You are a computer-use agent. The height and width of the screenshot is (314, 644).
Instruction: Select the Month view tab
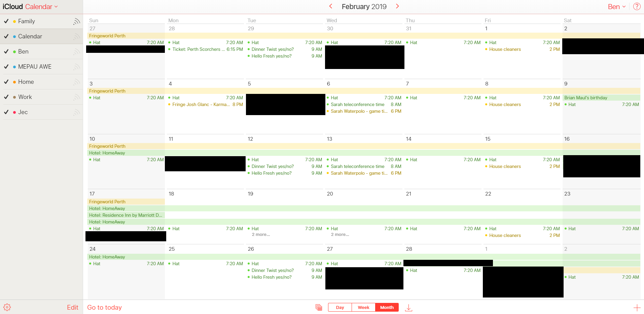coord(387,307)
